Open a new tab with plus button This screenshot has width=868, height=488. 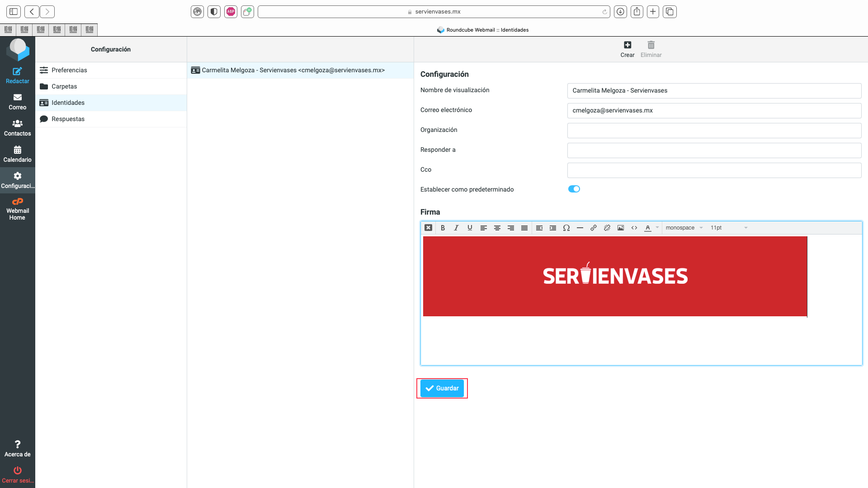pyautogui.click(x=653, y=12)
